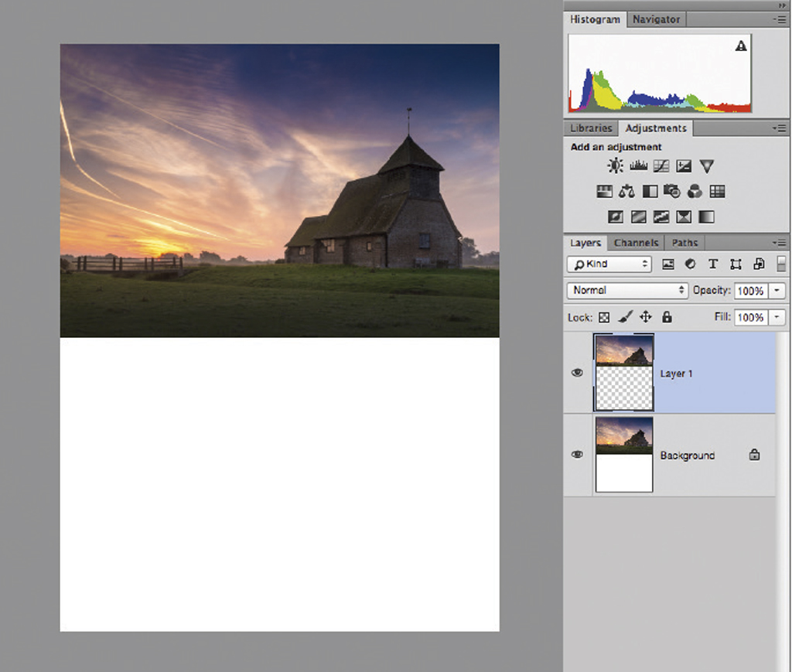This screenshot has height=672, width=792.
Task: Switch to the Paths tab
Action: [684, 243]
